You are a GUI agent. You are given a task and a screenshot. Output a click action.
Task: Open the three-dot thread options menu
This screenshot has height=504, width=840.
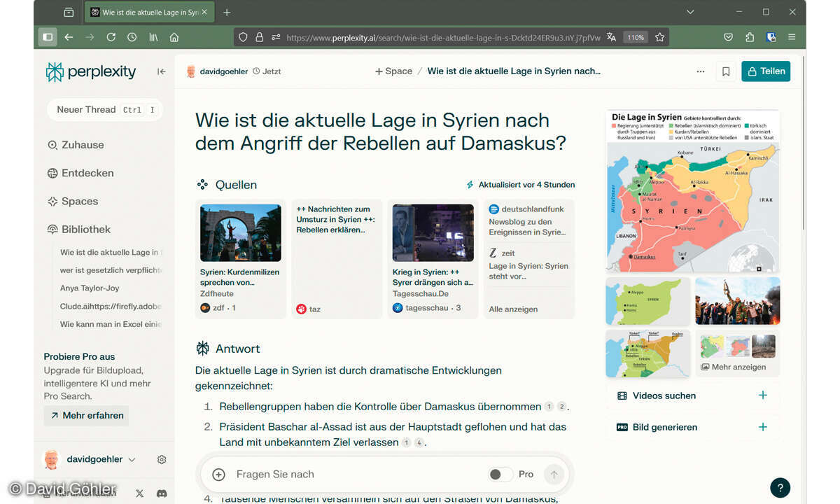[701, 71]
